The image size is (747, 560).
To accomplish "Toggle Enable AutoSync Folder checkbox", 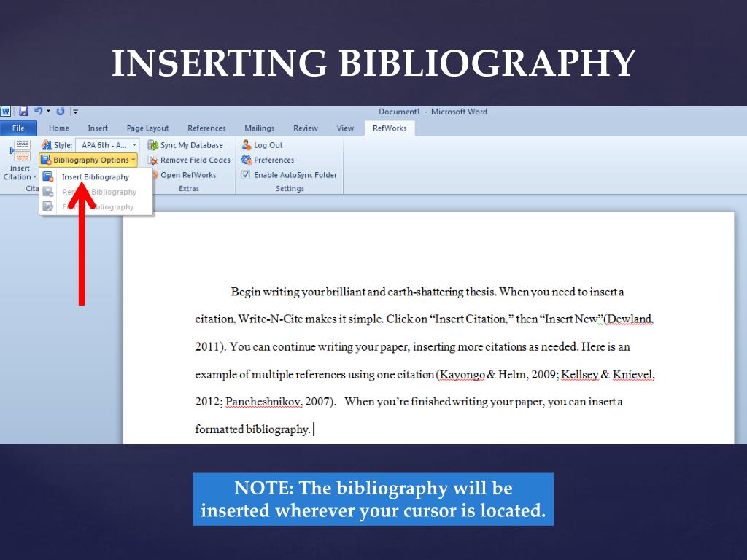I will point(245,175).
